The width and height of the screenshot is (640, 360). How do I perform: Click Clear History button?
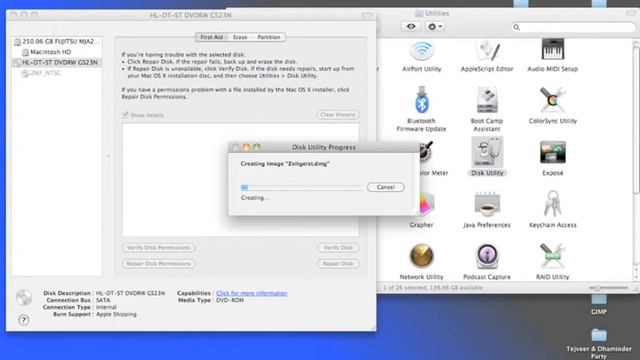pyautogui.click(x=338, y=115)
